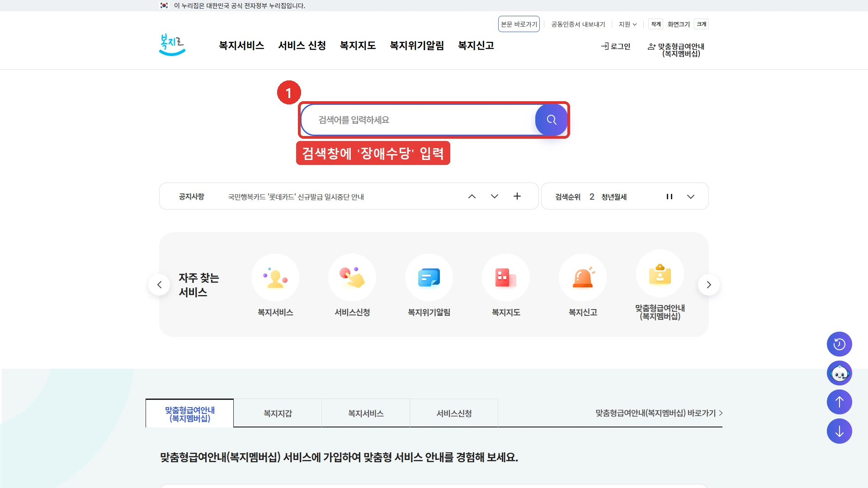Click the 공지사항 label
The height and width of the screenshot is (488, 868).
pos(192,197)
